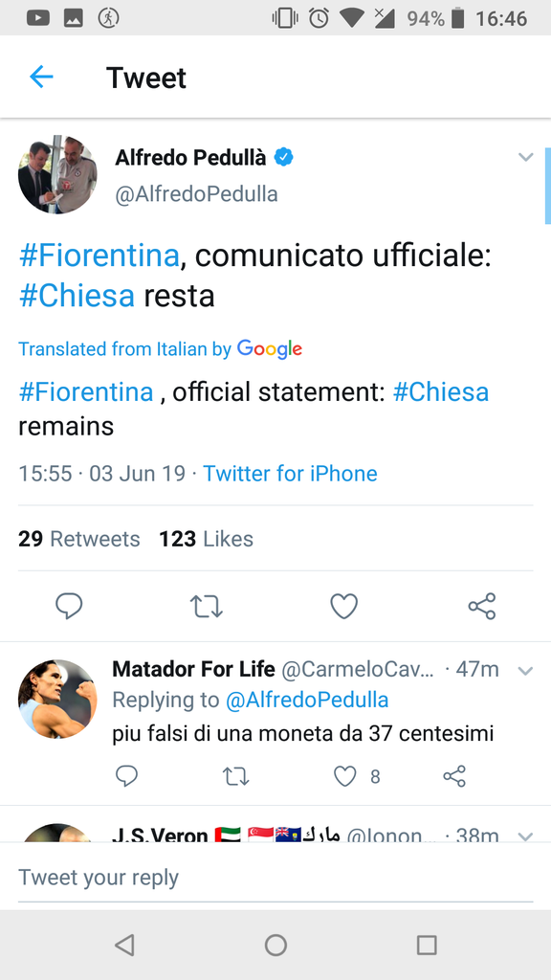View the 123 Likes list
The width and height of the screenshot is (551, 980).
[x=206, y=539]
